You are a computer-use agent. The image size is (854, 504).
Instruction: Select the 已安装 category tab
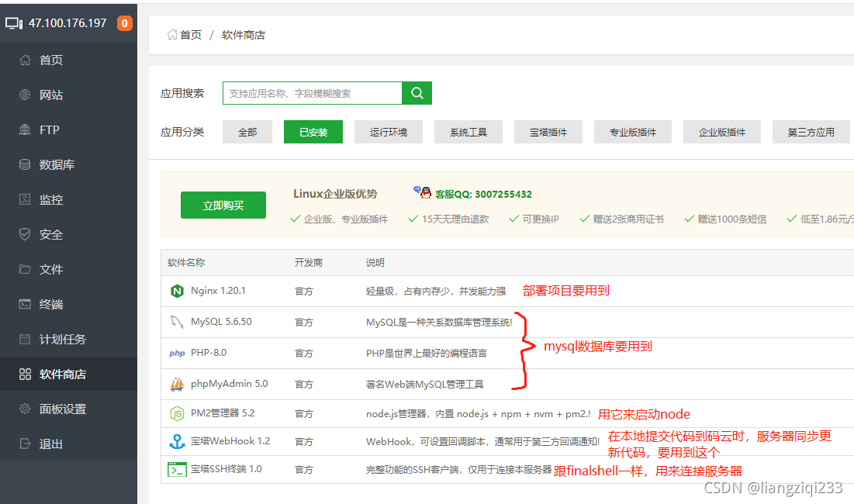(313, 132)
